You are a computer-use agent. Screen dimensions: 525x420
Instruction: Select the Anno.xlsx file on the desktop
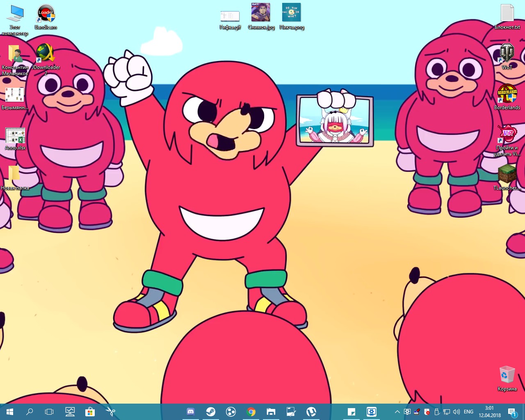(x=15, y=138)
